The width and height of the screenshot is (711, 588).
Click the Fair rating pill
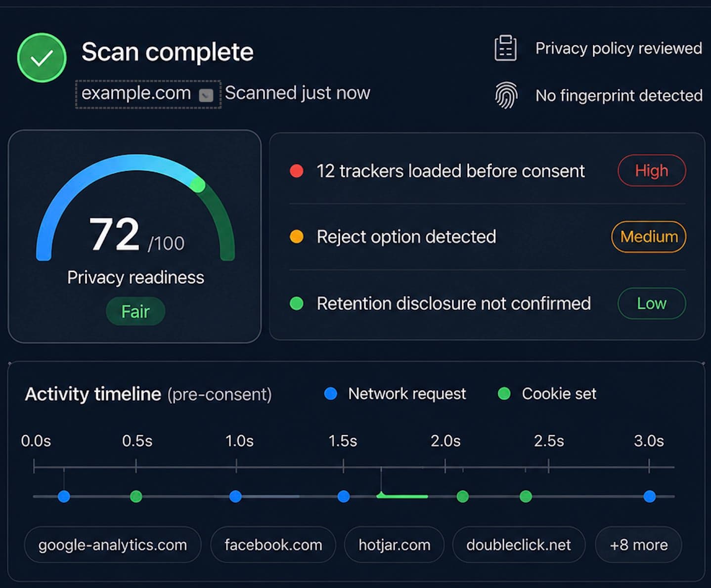pos(135,311)
